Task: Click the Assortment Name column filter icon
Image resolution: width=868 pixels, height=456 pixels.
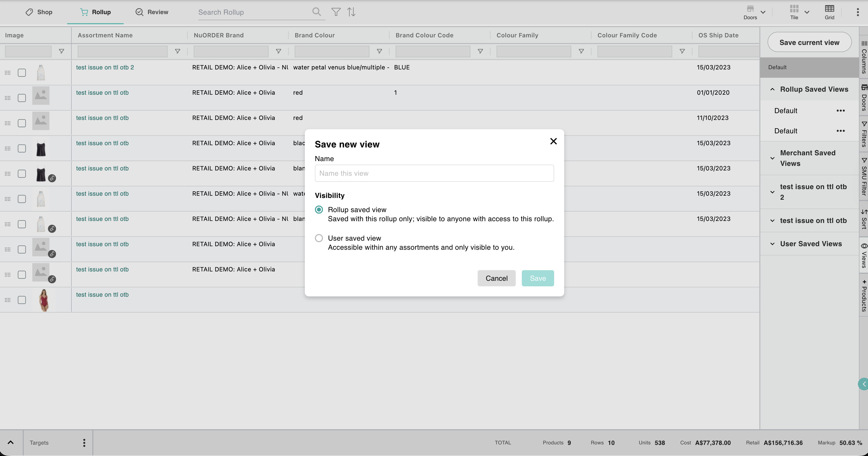Action: pyautogui.click(x=177, y=51)
